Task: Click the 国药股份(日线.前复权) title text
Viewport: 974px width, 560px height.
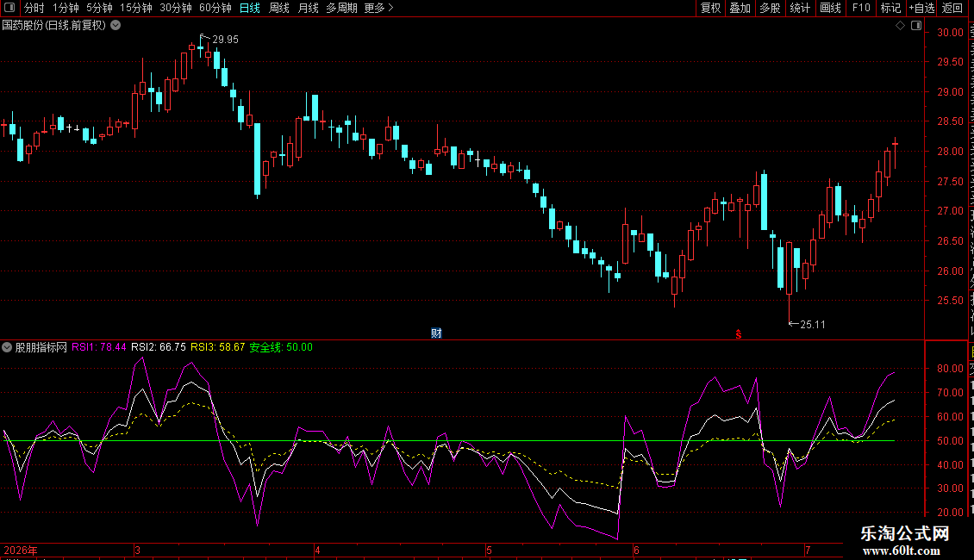Action: pyautogui.click(x=54, y=25)
